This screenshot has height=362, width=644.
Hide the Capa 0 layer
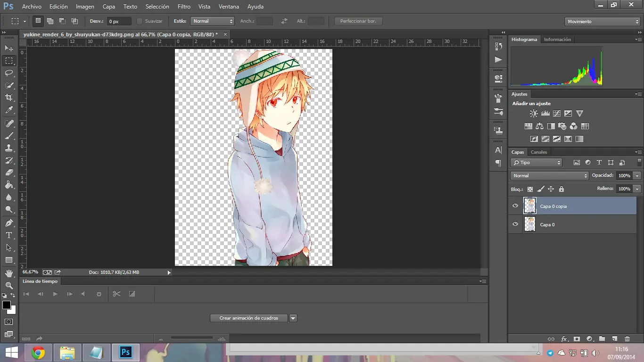[x=515, y=224]
